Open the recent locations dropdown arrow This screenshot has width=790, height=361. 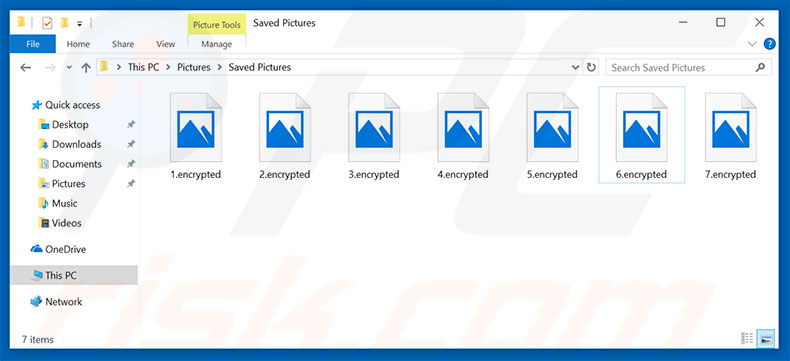(69, 67)
